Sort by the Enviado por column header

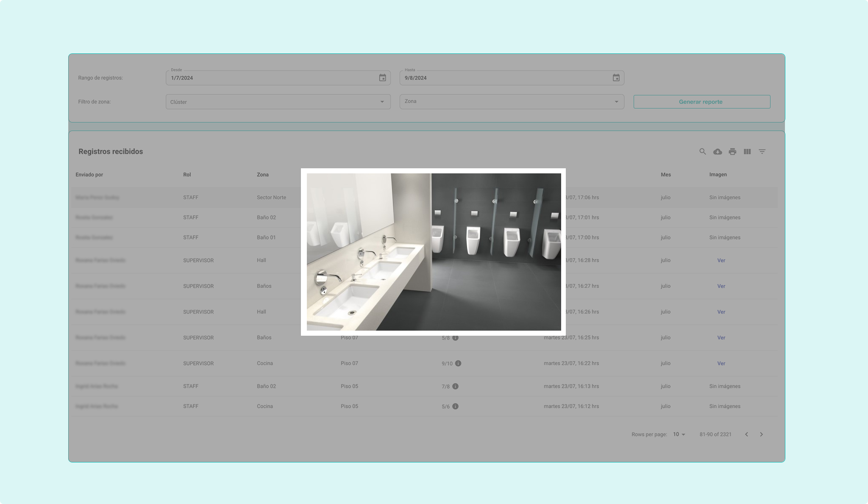[89, 175]
